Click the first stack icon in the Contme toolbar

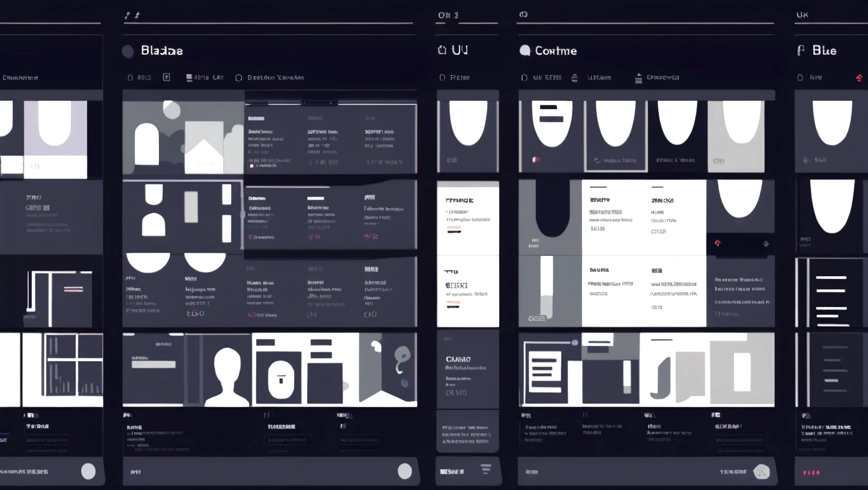point(574,78)
